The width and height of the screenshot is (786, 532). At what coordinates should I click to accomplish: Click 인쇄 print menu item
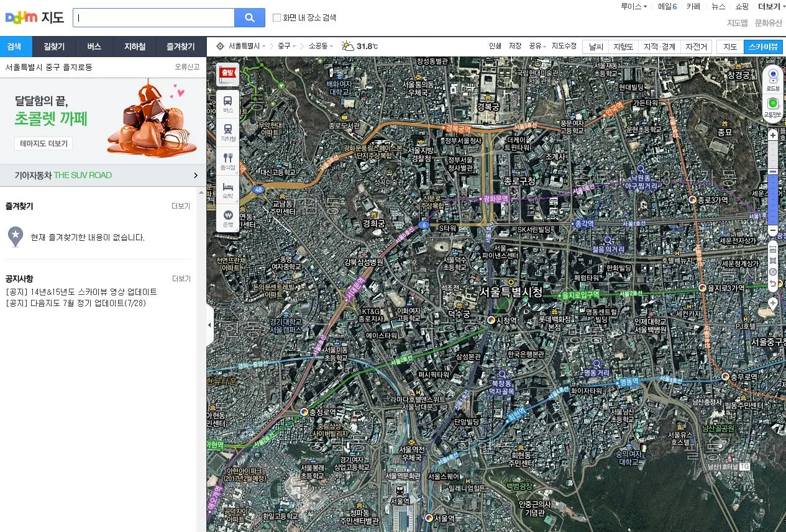[495, 46]
